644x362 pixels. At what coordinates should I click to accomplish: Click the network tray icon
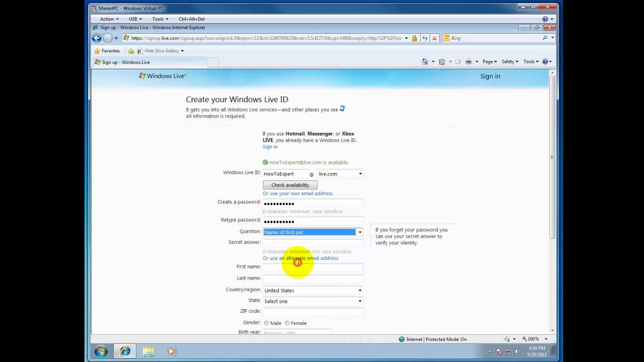tap(509, 351)
